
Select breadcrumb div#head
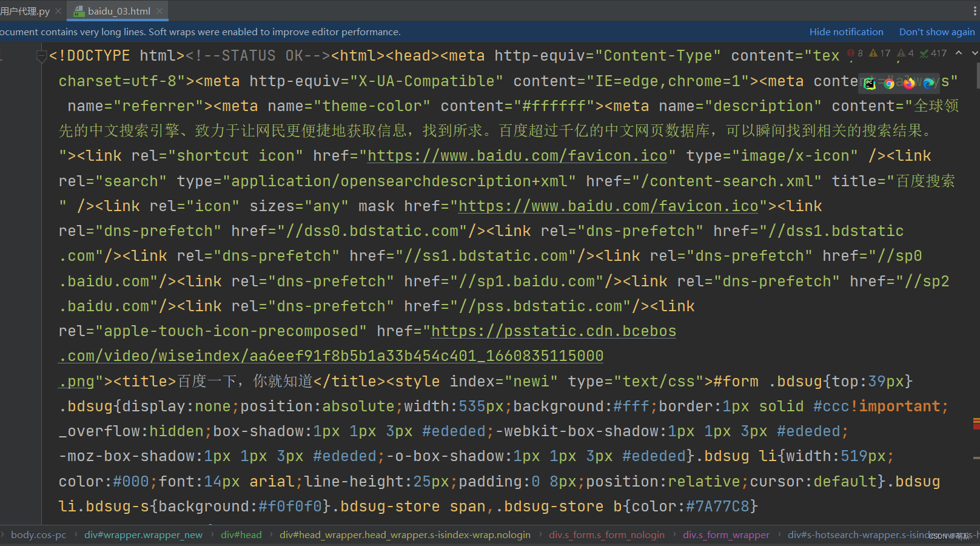coord(241,535)
